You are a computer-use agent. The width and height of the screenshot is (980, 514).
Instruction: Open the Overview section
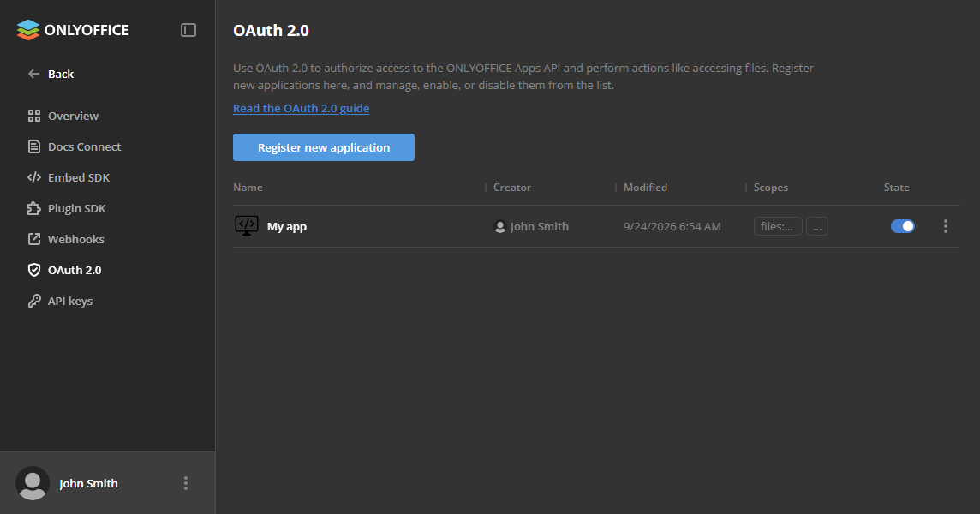(x=73, y=116)
